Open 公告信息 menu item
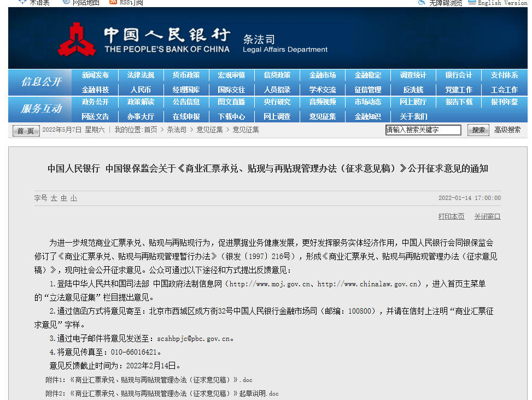The width and height of the screenshot is (532, 400). click(x=186, y=102)
